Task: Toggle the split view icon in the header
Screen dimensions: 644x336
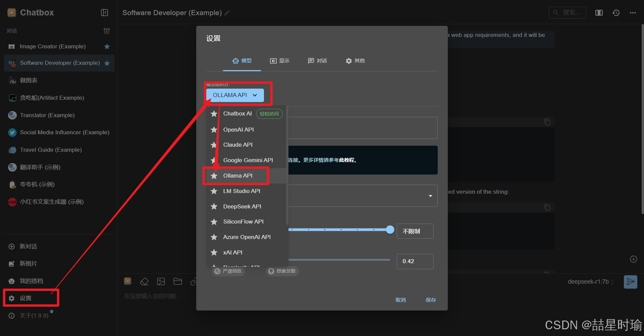Action: 599,13
